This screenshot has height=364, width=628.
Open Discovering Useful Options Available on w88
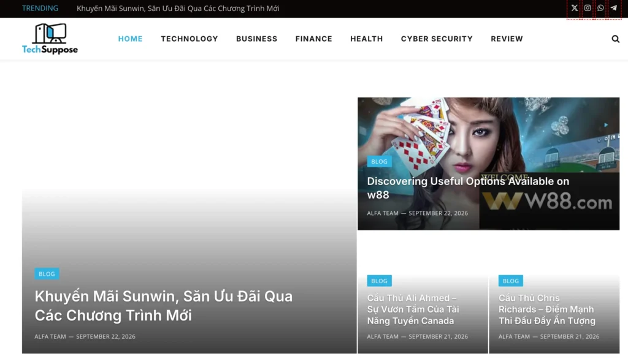468,188
